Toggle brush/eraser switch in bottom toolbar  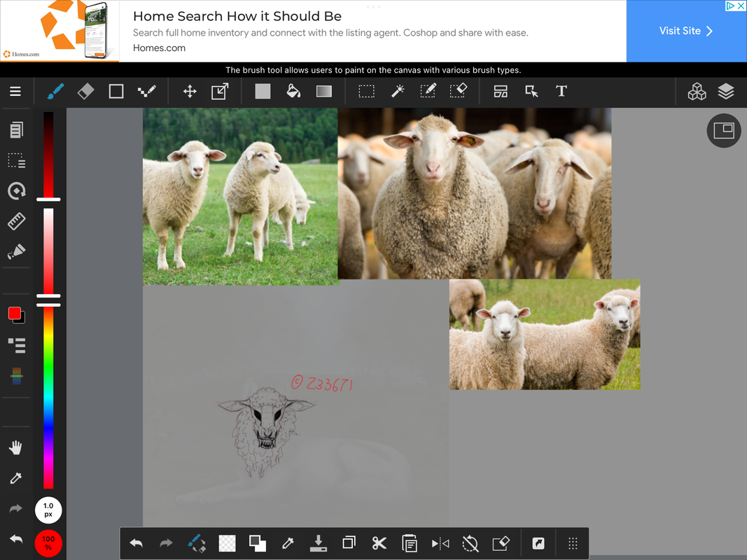coord(197,543)
